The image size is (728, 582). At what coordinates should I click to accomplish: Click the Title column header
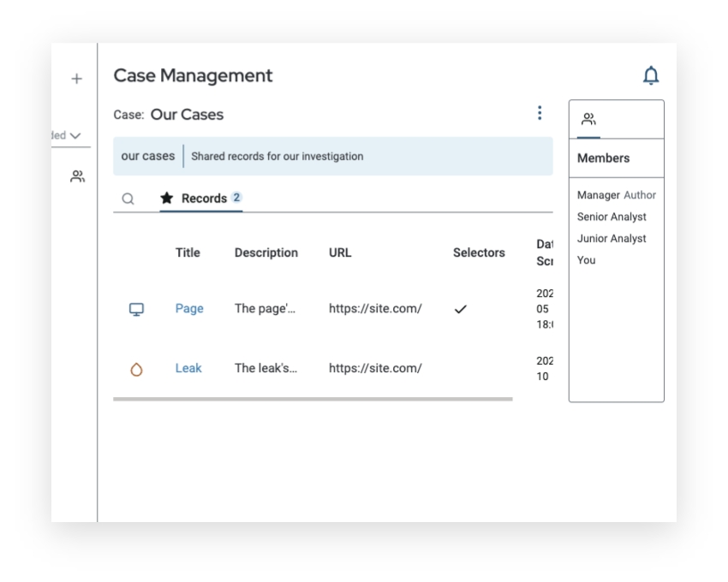(x=188, y=252)
